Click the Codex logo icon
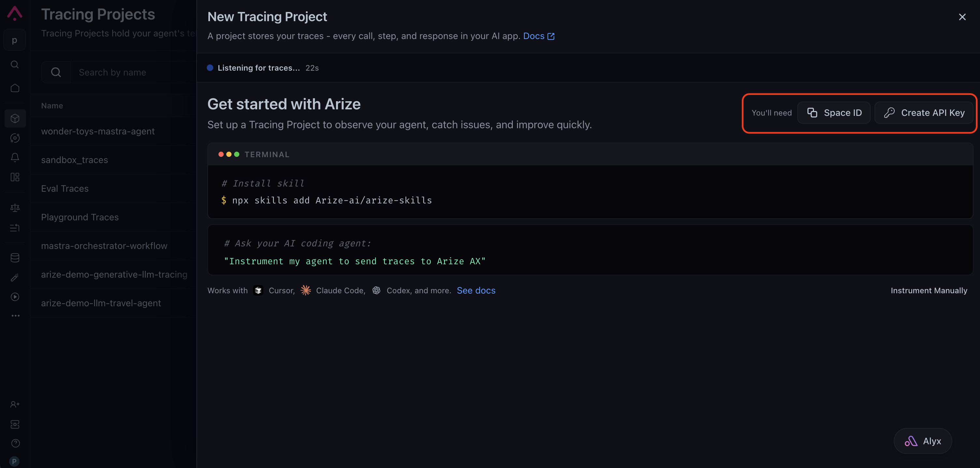The width and height of the screenshot is (980, 468). (x=376, y=290)
